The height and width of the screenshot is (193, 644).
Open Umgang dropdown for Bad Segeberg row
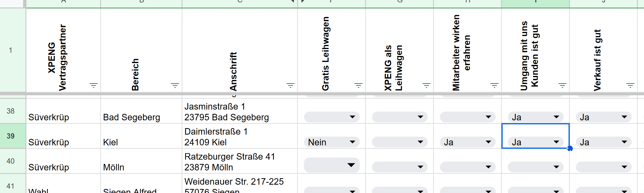click(556, 117)
